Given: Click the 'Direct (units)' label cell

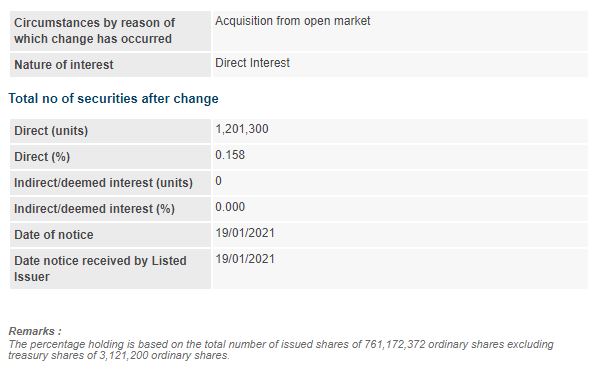Looking at the screenshot, I should [110, 131].
